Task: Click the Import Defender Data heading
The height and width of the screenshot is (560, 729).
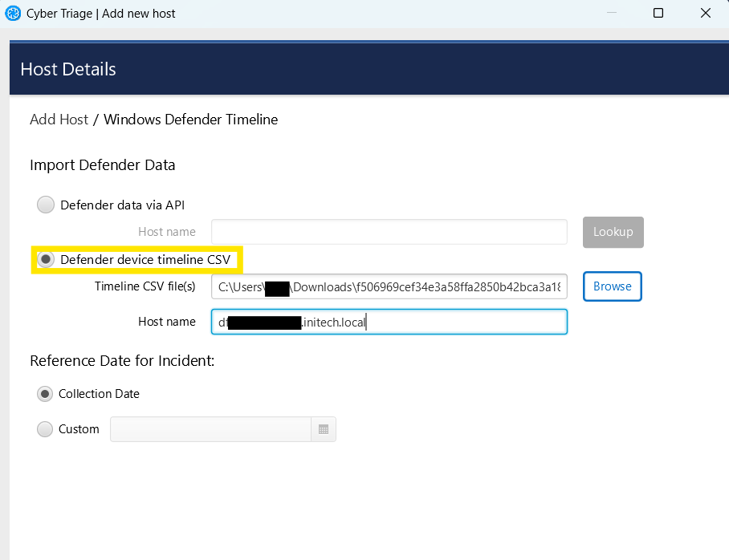Action: (102, 165)
